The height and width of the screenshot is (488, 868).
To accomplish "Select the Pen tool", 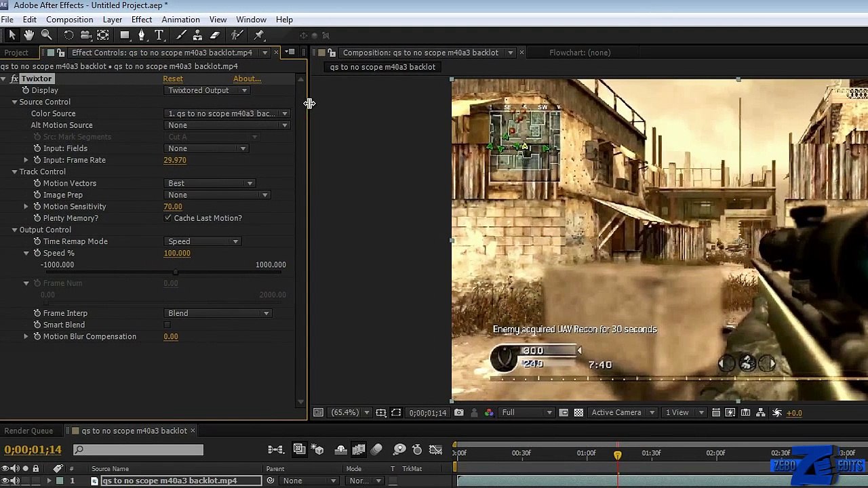I will coord(142,35).
